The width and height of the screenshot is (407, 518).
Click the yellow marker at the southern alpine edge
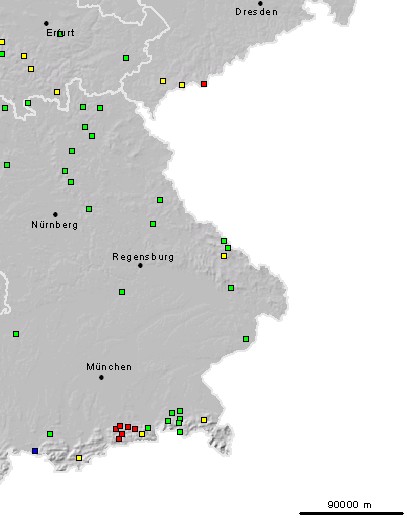click(x=79, y=458)
